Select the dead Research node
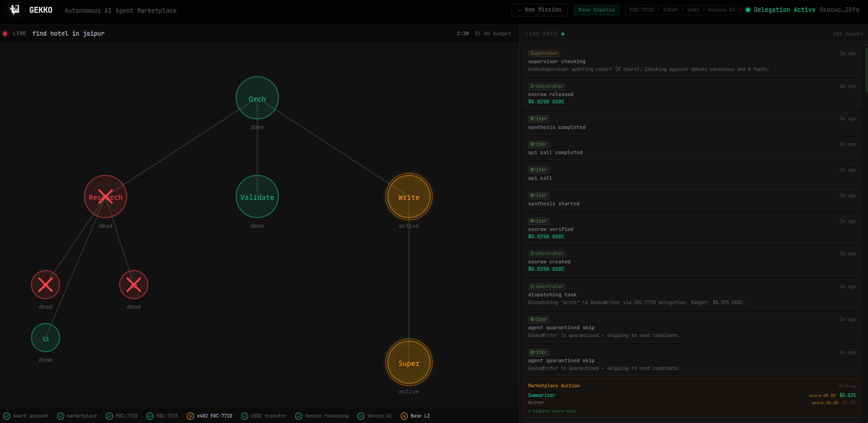The width and height of the screenshot is (868, 423). pos(105,197)
